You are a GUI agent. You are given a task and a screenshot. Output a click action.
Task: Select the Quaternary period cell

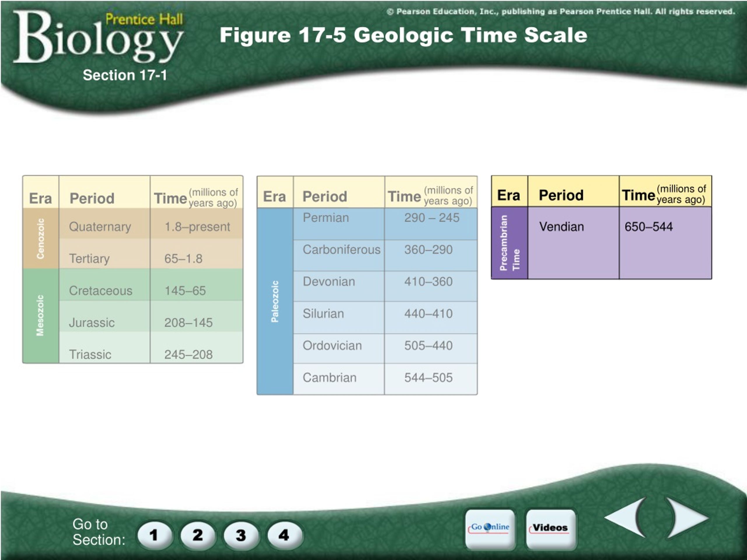click(x=105, y=223)
